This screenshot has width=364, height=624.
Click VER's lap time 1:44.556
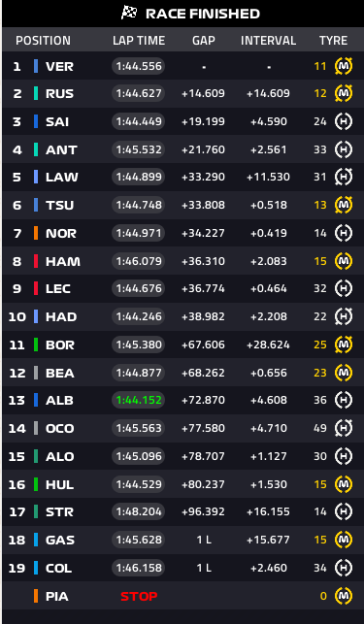click(x=139, y=66)
